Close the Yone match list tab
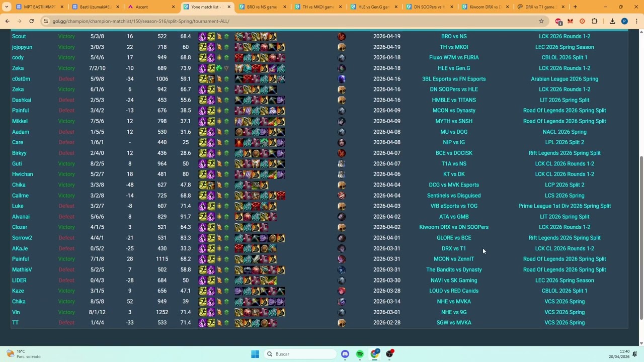Viewport: 644px width, 362px height. (x=229, y=7)
